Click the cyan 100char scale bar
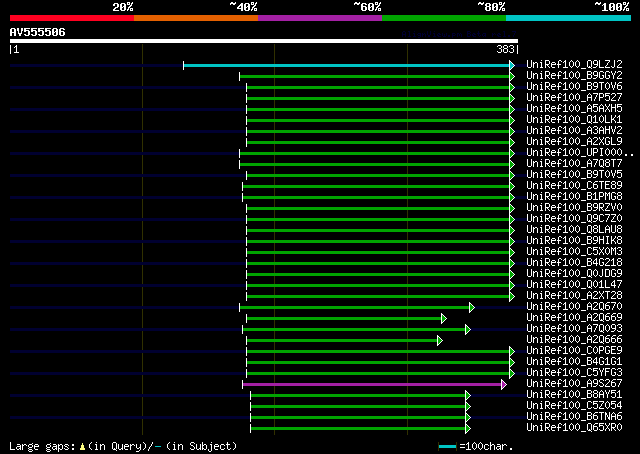Viewport: 640px width, 454px height. point(447,447)
